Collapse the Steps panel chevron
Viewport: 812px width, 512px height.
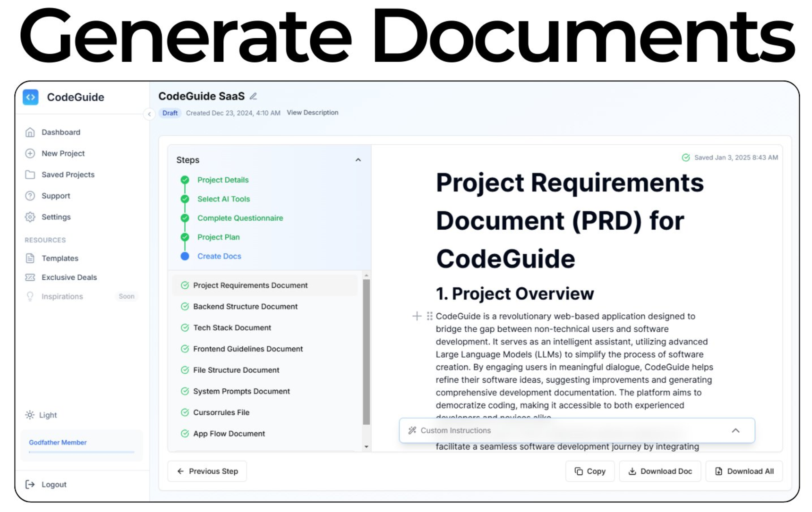coord(358,160)
